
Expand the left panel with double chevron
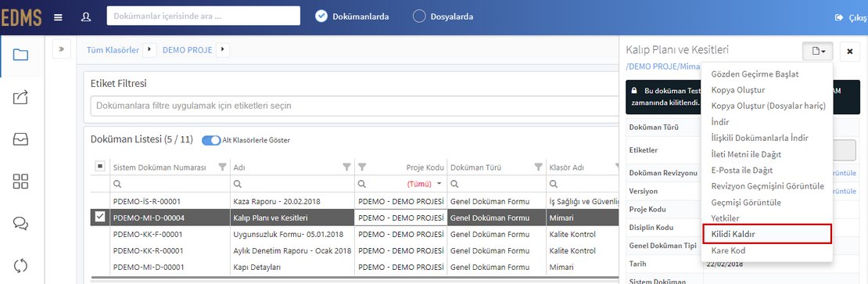tap(61, 49)
